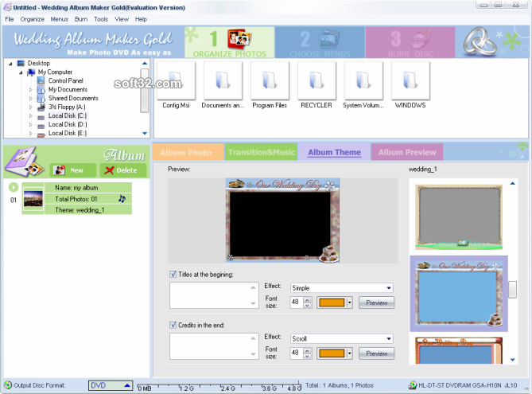Image resolution: width=532 pixels, height=394 pixels.
Task: Select the Control Panel icon in tree
Action: point(41,80)
